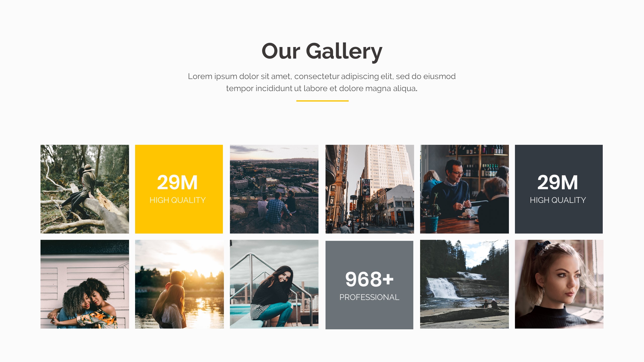Click the "Our Gallery" heading

[322, 51]
